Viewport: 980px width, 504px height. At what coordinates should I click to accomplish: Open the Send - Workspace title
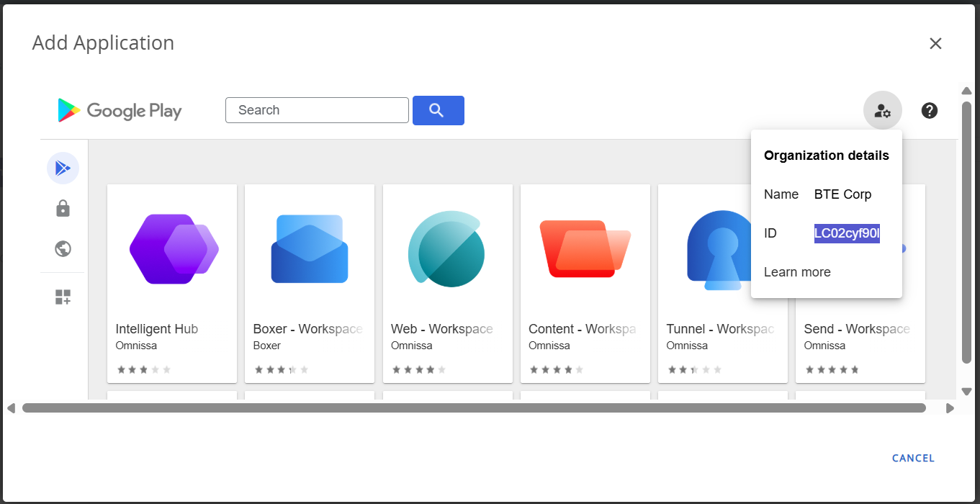pyautogui.click(x=857, y=329)
